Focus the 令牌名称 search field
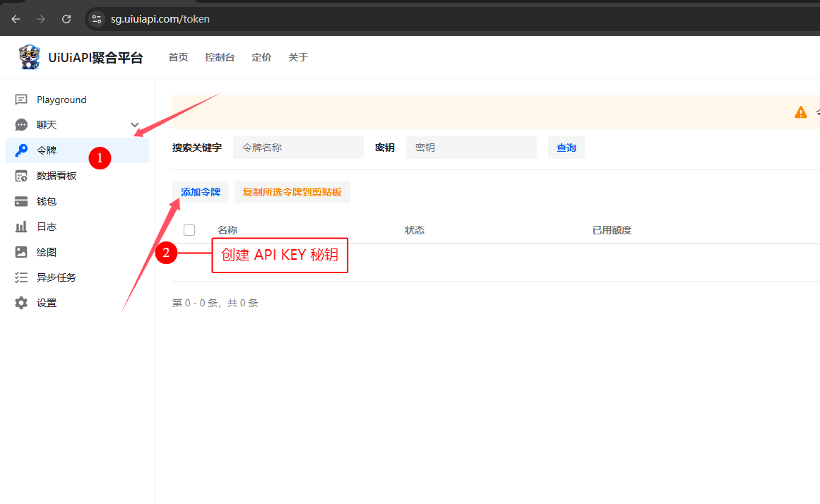820x504 pixels. click(x=298, y=148)
